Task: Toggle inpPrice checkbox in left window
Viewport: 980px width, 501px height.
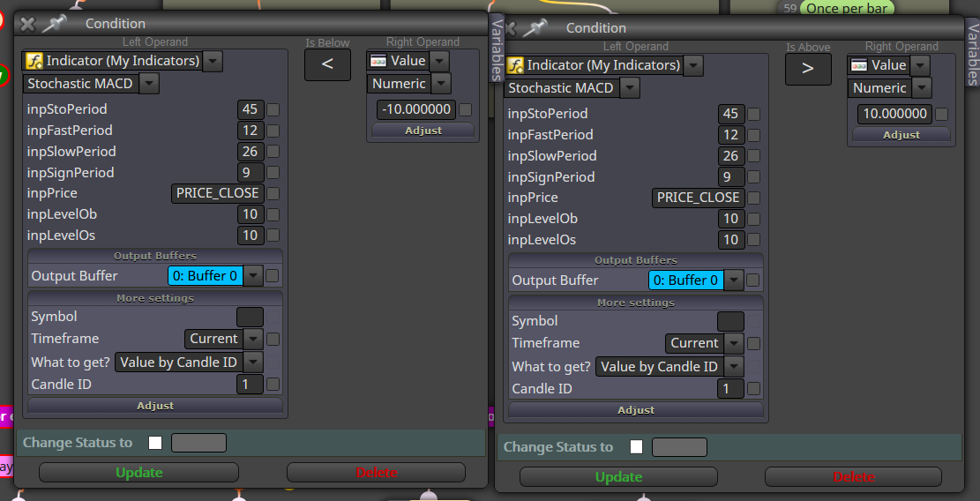Action: tap(273, 194)
